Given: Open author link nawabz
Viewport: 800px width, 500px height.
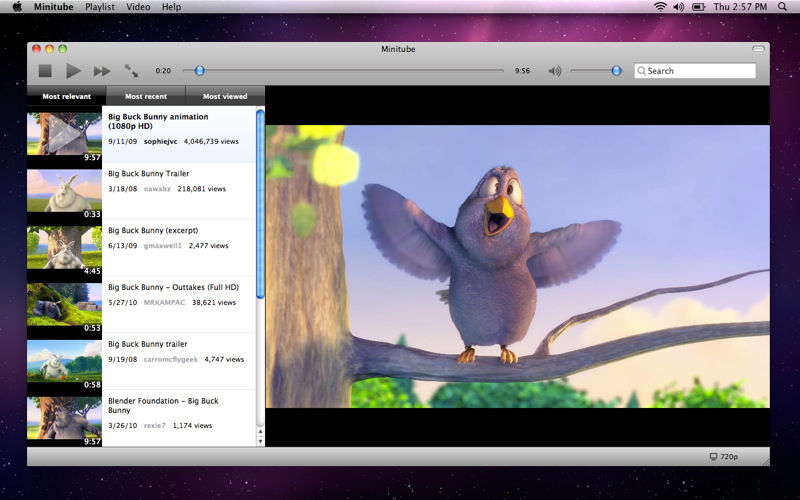Looking at the screenshot, I should click(x=157, y=189).
